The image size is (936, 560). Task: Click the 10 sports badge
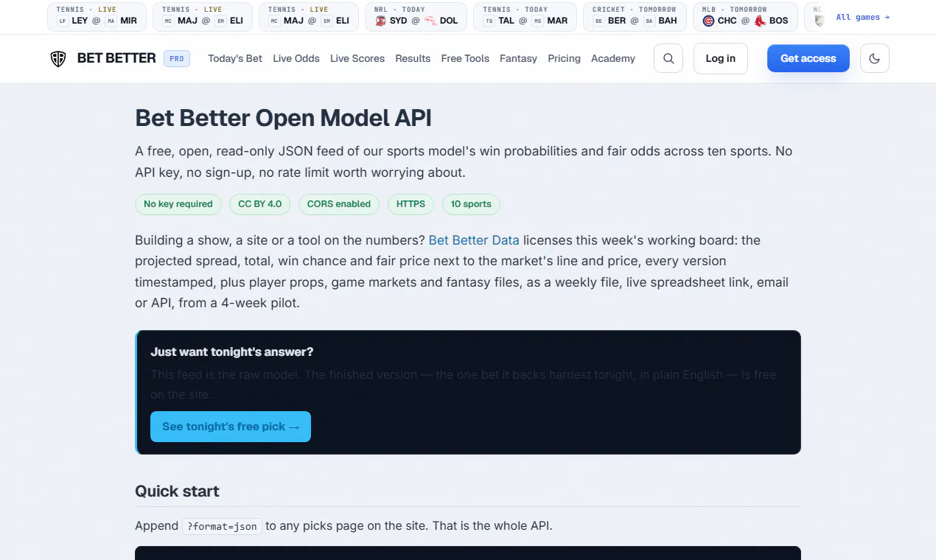[x=471, y=204]
